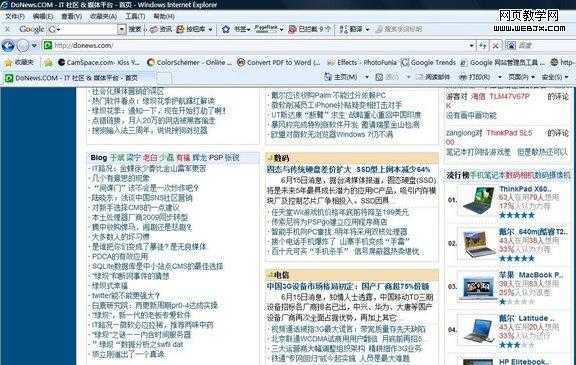Click the add to favorites bar icon
Screen dimensions: 576x365
(x=48, y=62)
